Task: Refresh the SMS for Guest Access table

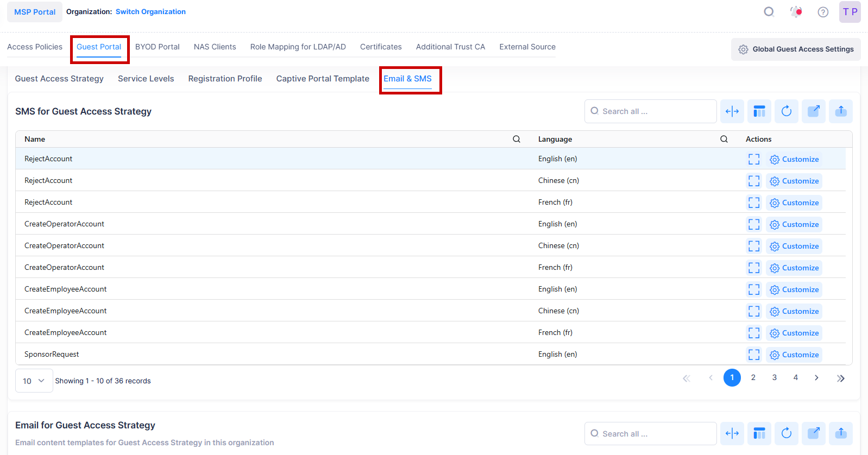Action: coord(786,111)
